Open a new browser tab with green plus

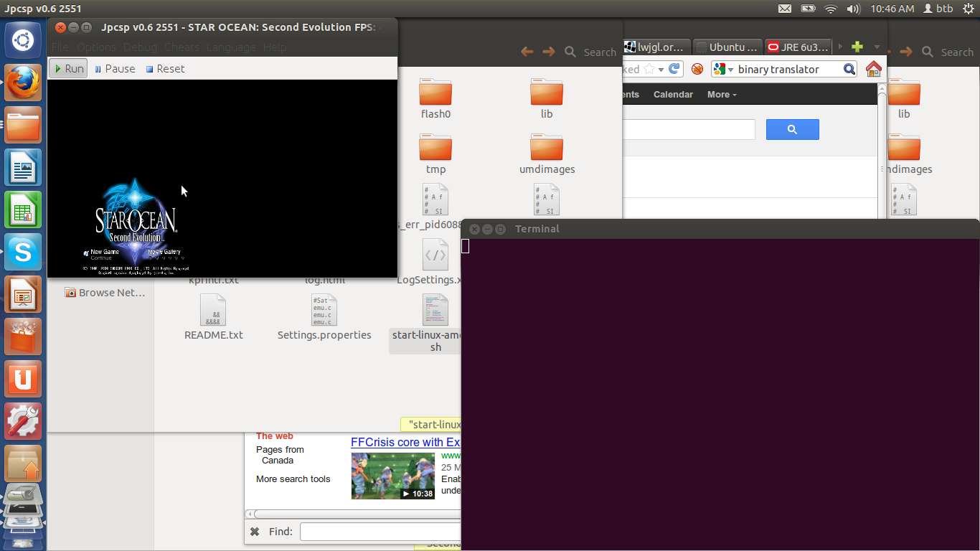tap(857, 47)
